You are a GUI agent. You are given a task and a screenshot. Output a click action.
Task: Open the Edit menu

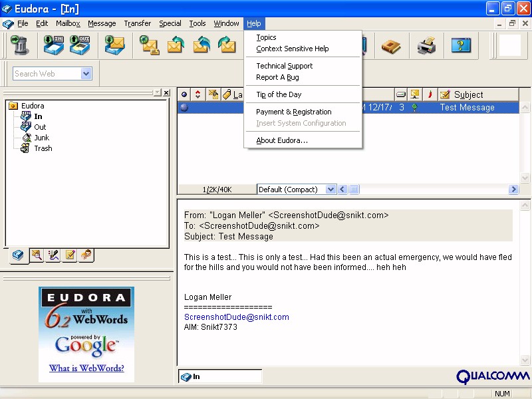[x=42, y=23]
